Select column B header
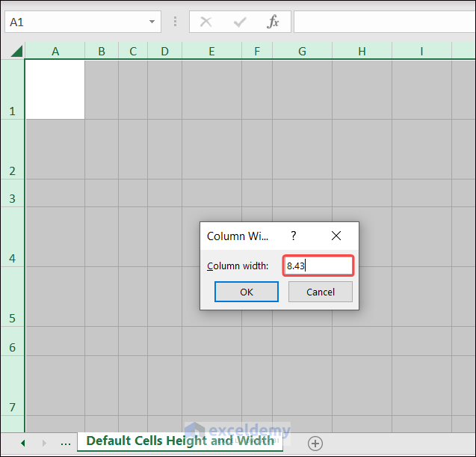The width and height of the screenshot is (476, 457). click(102, 51)
